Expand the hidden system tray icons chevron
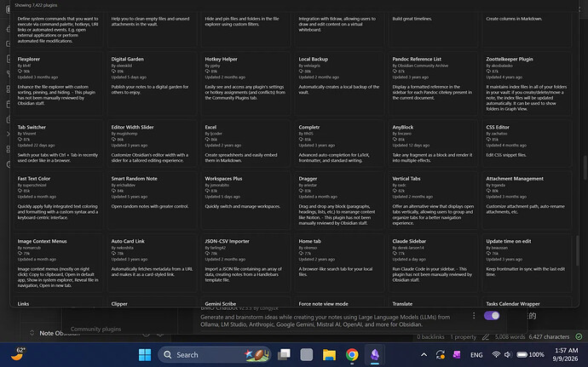 pos(424,354)
